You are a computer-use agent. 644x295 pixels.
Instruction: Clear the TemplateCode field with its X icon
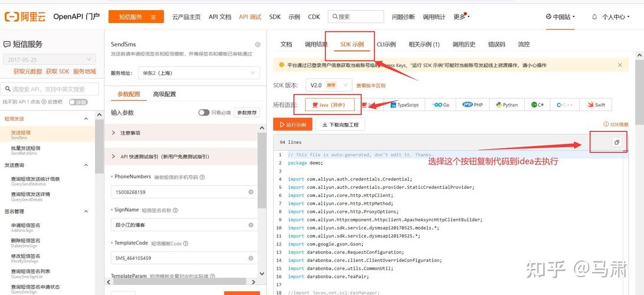(x=251, y=258)
